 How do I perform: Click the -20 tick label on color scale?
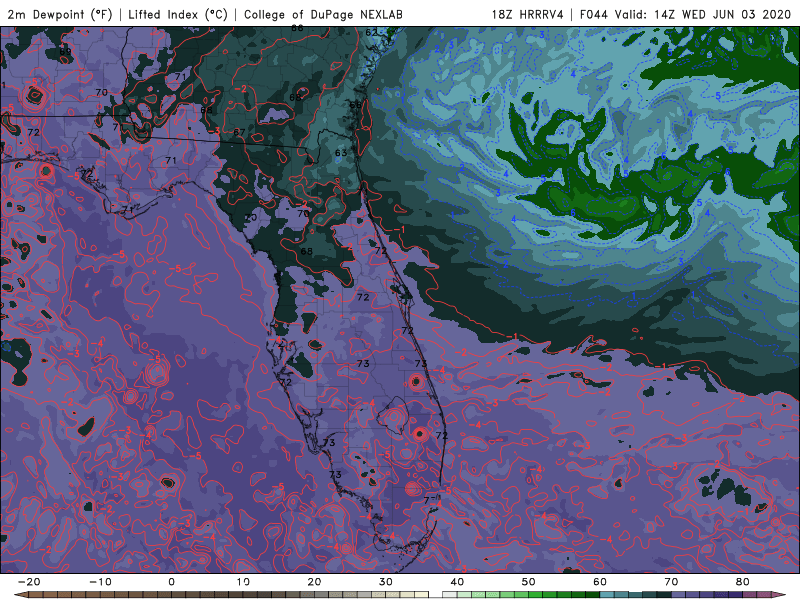click(x=29, y=582)
